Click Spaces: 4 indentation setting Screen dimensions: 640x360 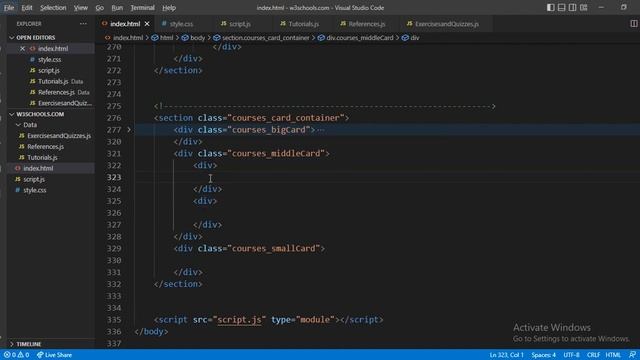[x=543, y=355]
